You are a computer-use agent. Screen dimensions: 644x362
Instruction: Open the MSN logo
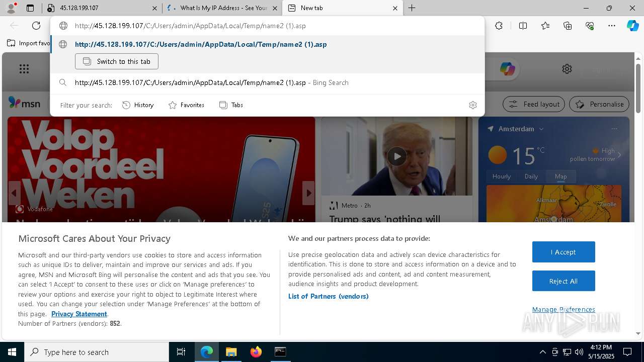point(24,103)
